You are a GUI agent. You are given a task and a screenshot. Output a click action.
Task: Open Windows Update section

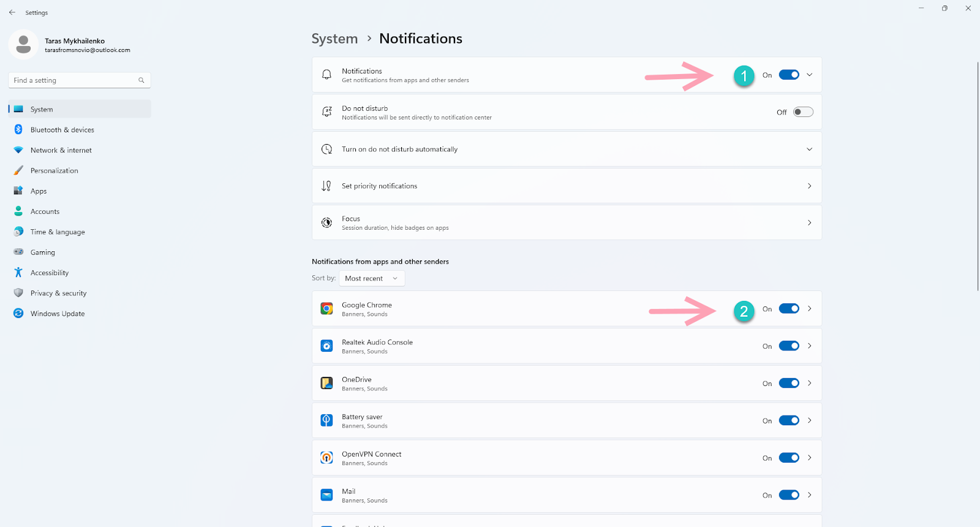(80, 313)
